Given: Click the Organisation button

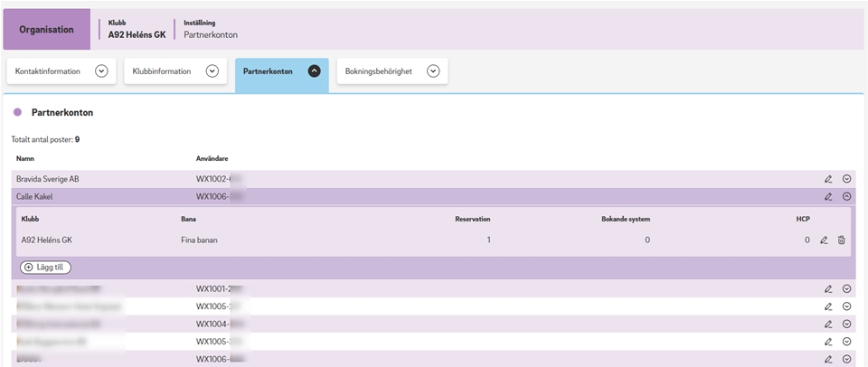Looking at the screenshot, I should click(47, 30).
